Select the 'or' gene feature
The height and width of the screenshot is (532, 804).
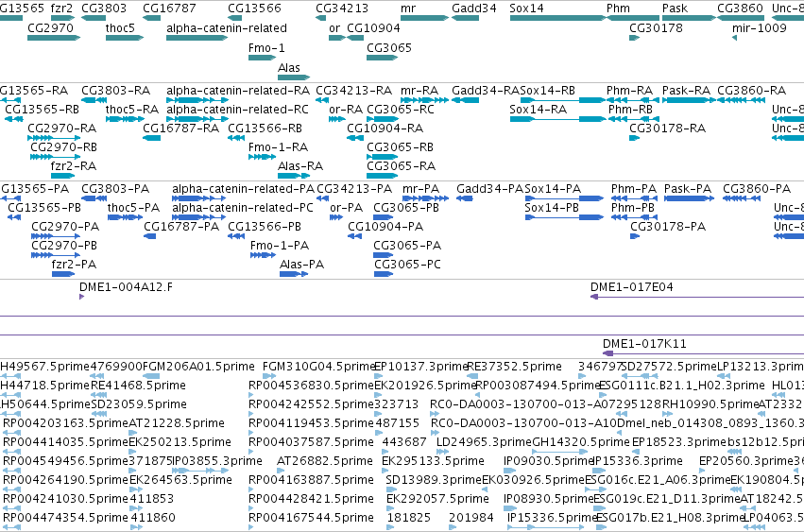pos(337,38)
